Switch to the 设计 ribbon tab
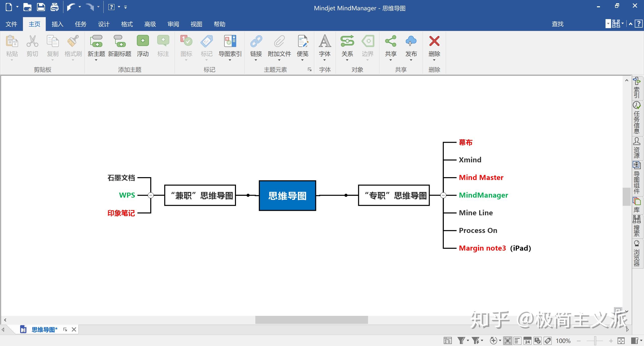 pyautogui.click(x=104, y=24)
